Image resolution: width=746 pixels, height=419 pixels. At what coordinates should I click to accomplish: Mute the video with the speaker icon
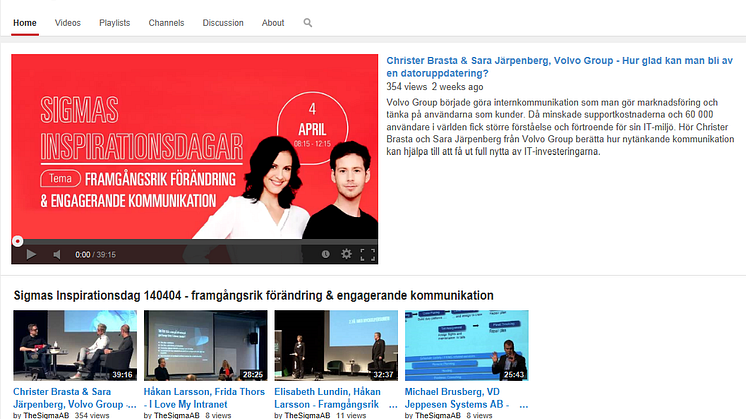coord(57,254)
